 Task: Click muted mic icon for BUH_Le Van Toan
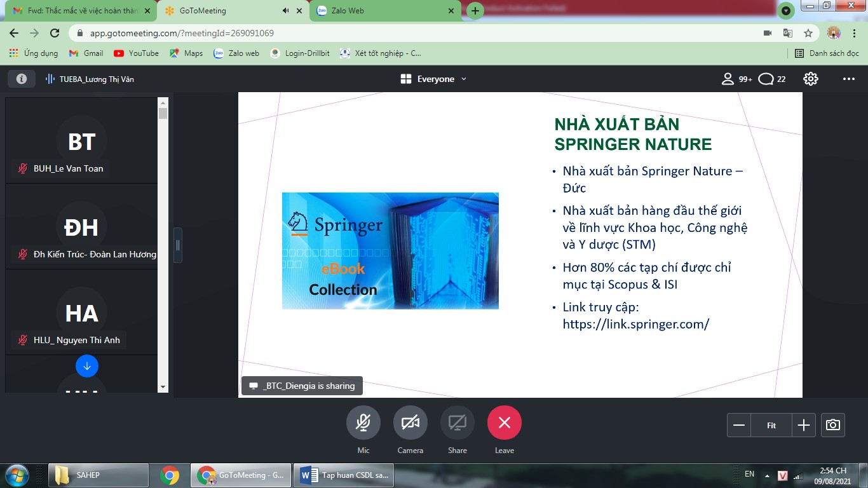coord(23,168)
